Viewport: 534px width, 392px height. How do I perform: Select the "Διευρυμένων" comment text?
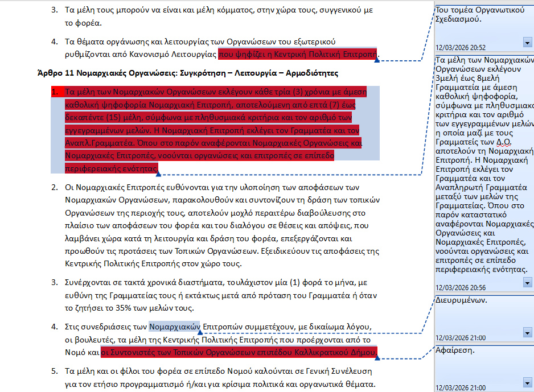click(x=459, y=300)
